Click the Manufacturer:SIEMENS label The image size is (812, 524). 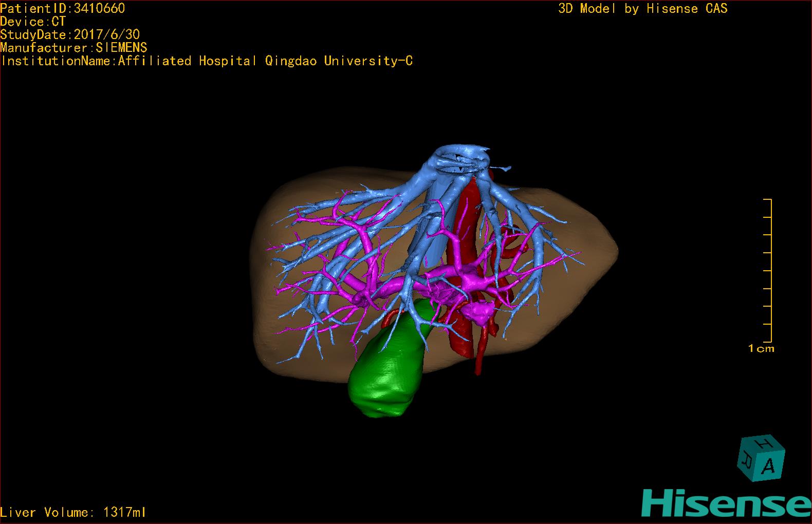click(x=73, y=48)
